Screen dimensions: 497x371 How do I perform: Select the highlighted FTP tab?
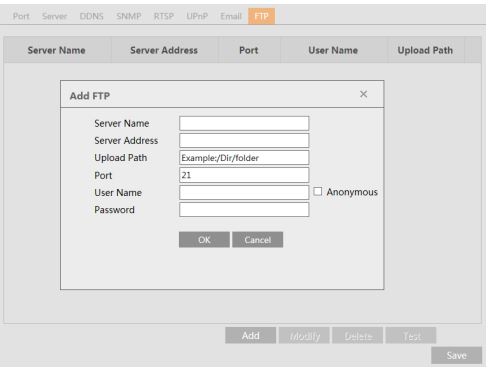click(261, 16)
